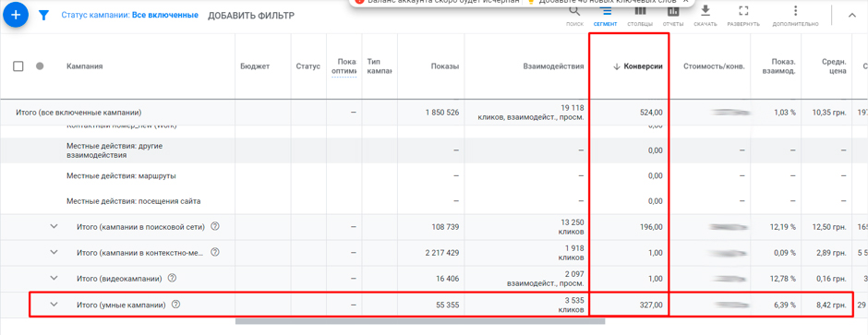Image resolution: width=868 pixels, height=335 pixels.
Task: Click the total impressions value 1 850 526
Action: click(x=441, y=113)
